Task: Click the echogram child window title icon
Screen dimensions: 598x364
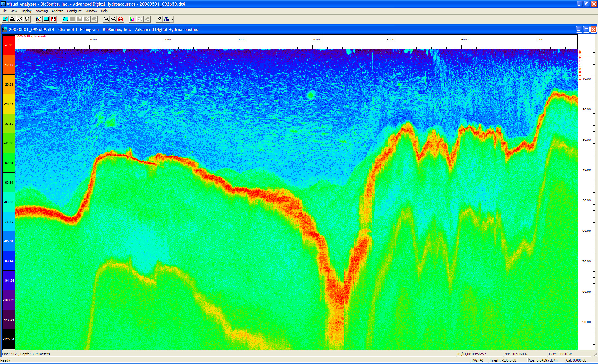Action: click(5, 30)
